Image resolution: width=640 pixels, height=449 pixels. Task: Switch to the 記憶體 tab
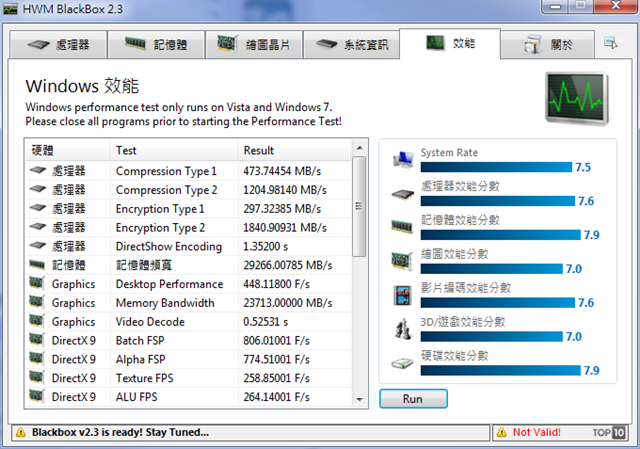click(x=156, y=44)
